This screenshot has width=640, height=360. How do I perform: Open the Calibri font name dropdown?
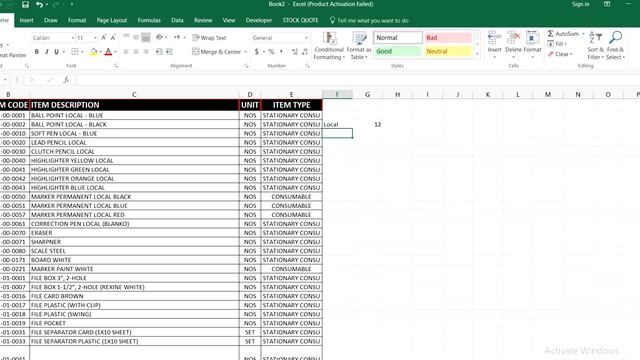(x=73, y=38)
